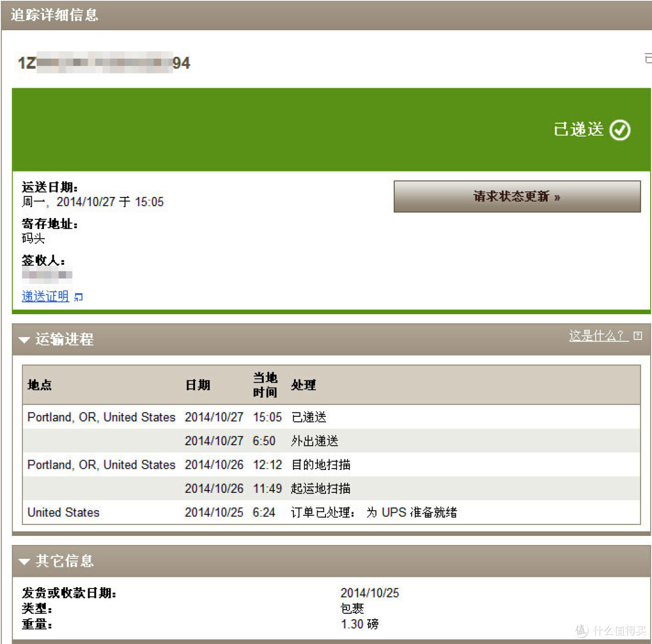Viewport: 652px width, 644px height.
Task: Click the 处理 column header
Action: 303,385
